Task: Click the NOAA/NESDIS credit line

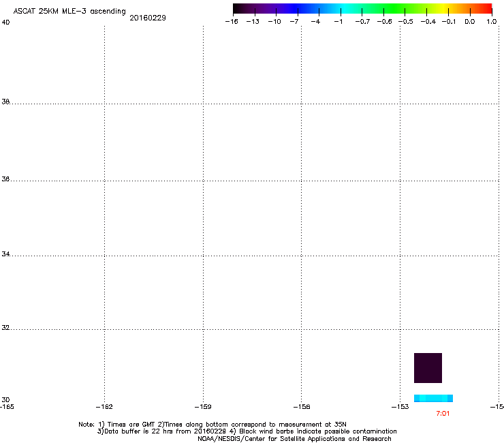Action: 294,439
